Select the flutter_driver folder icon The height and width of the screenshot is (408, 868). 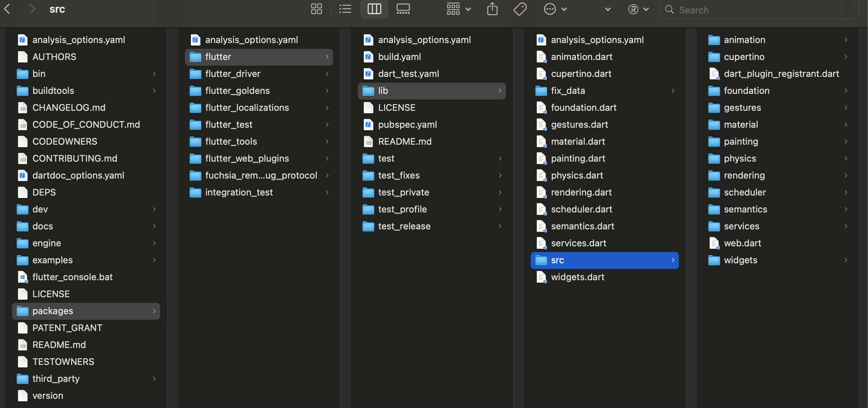[195, 74]
